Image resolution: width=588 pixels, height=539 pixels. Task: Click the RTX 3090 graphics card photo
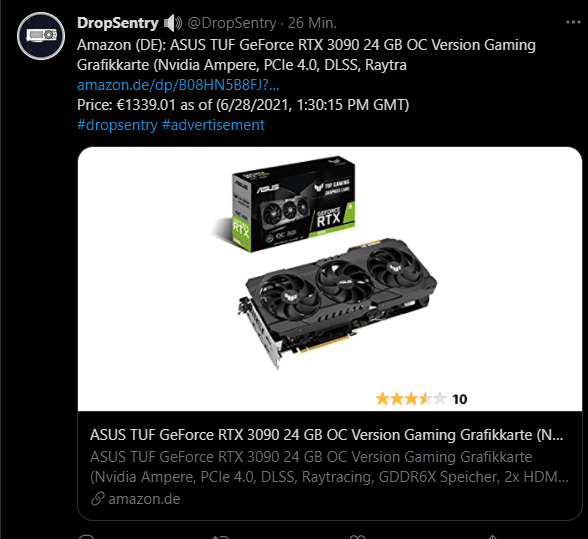[x=337, y=302]
